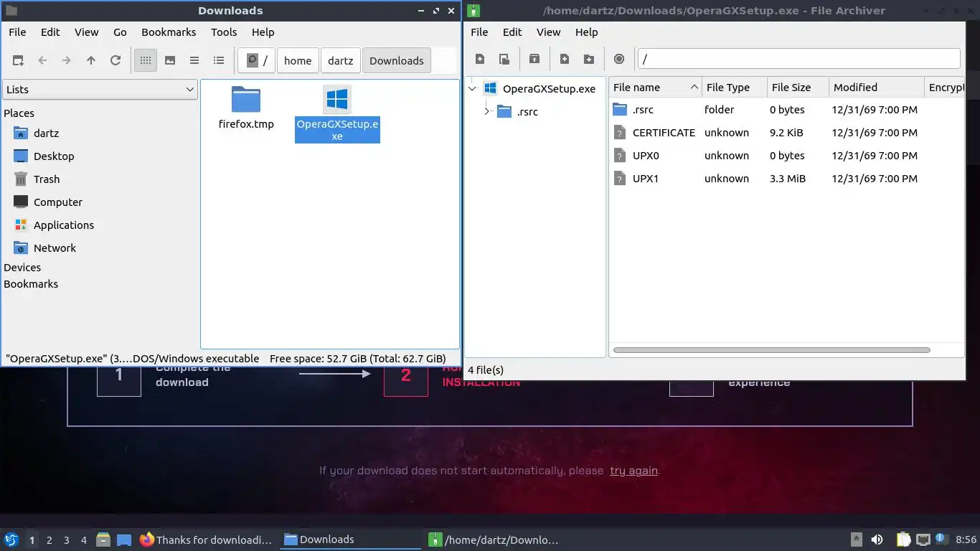Open the file manager View menu
This screenshot has width=980, height=551.
tap(86, 32)
